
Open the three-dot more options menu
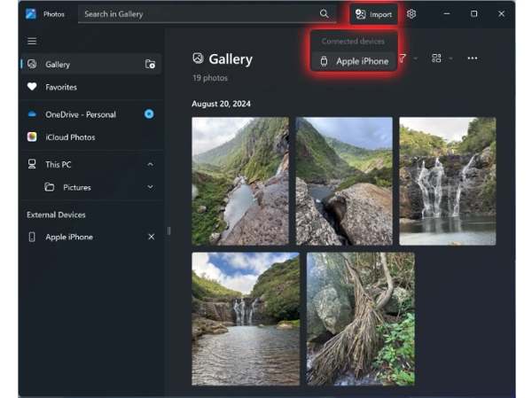tap(472, 59)
